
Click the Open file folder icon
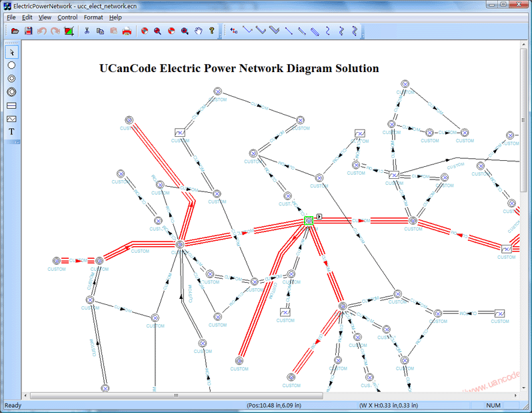click(x=15, y=31)
